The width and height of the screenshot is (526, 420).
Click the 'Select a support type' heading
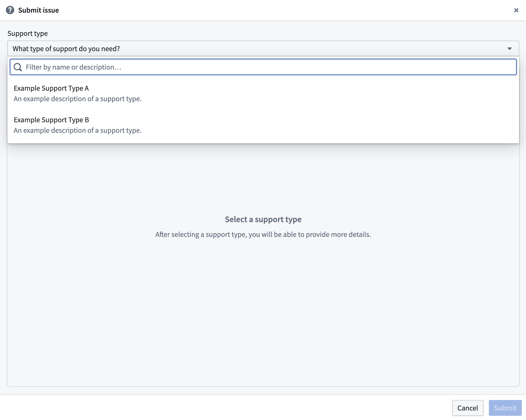[263, 219]
